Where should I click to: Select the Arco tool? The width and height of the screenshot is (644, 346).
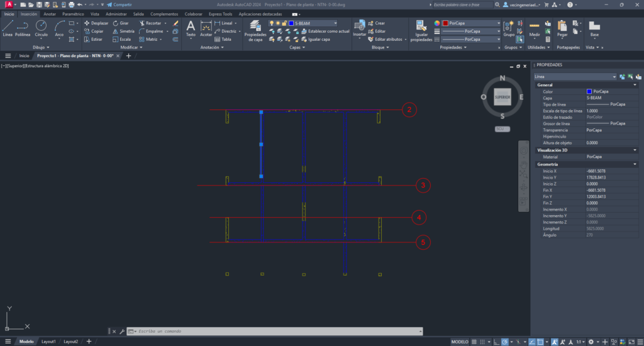(59, 28)
